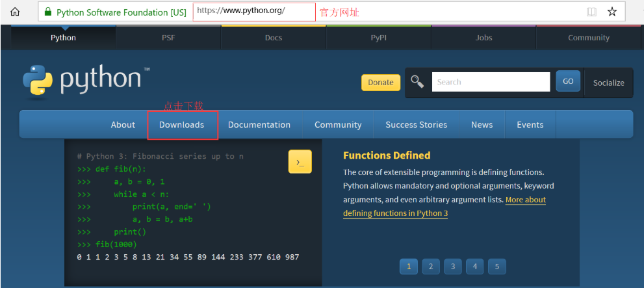Click the def fib(n) code line
The width and height of the screenshot is (644, 288).
(111, 169)
